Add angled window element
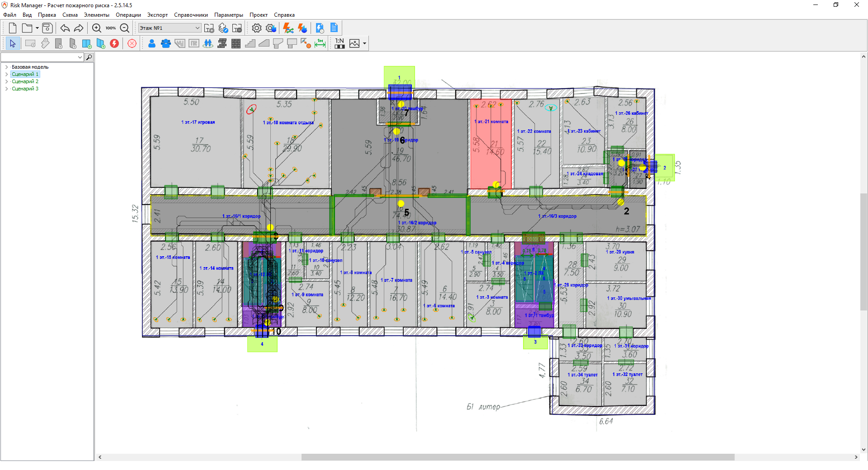 (x=100, y=43)
